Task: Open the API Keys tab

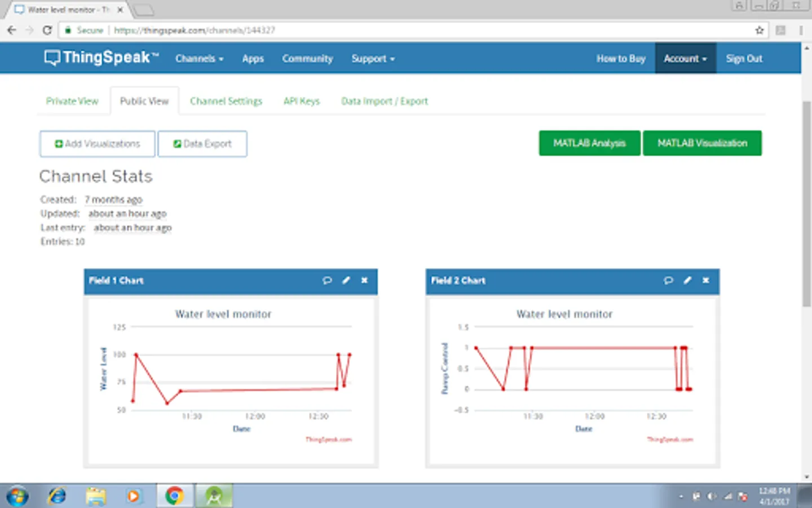Action: click(302, 101)
